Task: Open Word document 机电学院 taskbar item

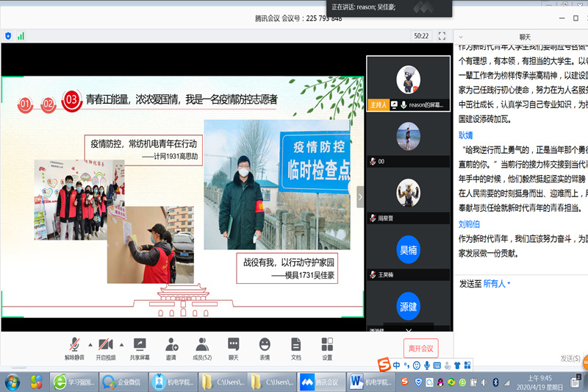Action: tap(370, 382)
